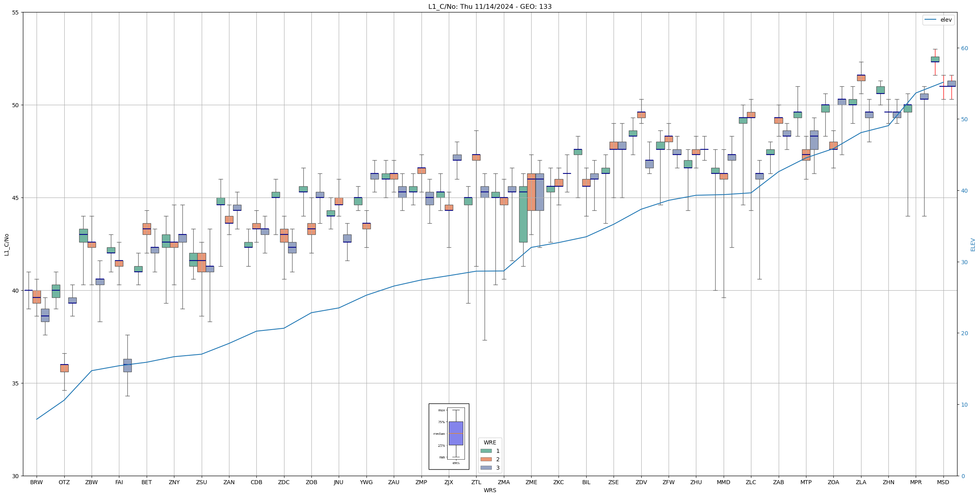Click the boxplot key inset diagram

point(448,436)
